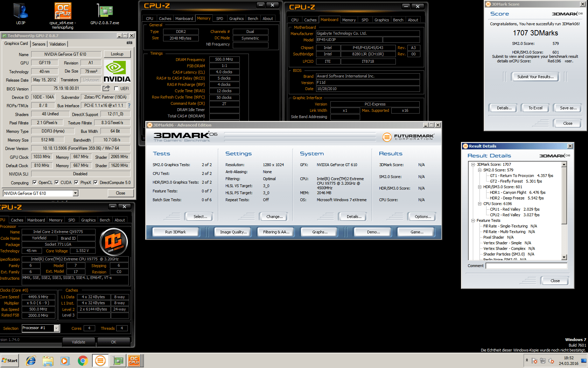
Task: Open SPD tab in CPU-Z Memory window
Action: tap(220, 19)
